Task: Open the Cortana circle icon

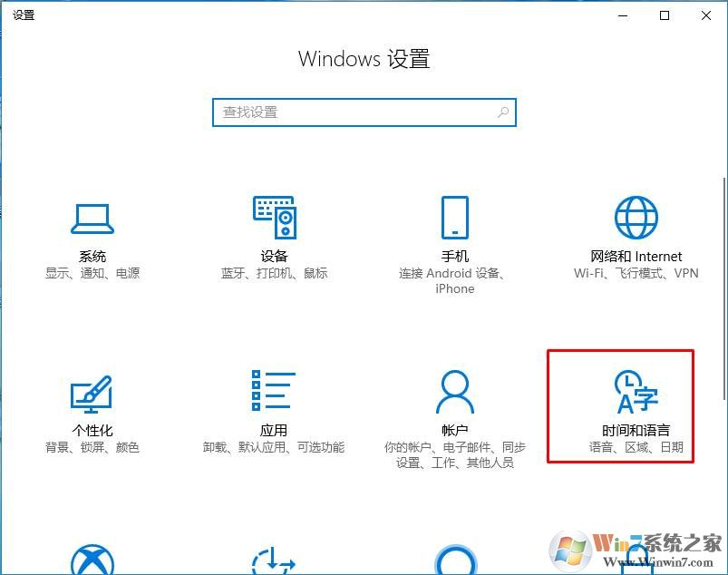Action: click(x=455, y=560)
